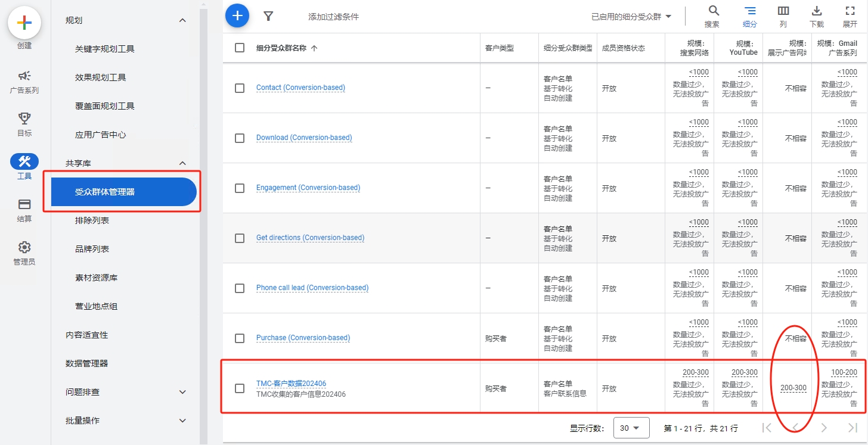868x445 pixels.
Task: Click the filter funnel icon
Action: pyautogui.click(x=268, y=16)
